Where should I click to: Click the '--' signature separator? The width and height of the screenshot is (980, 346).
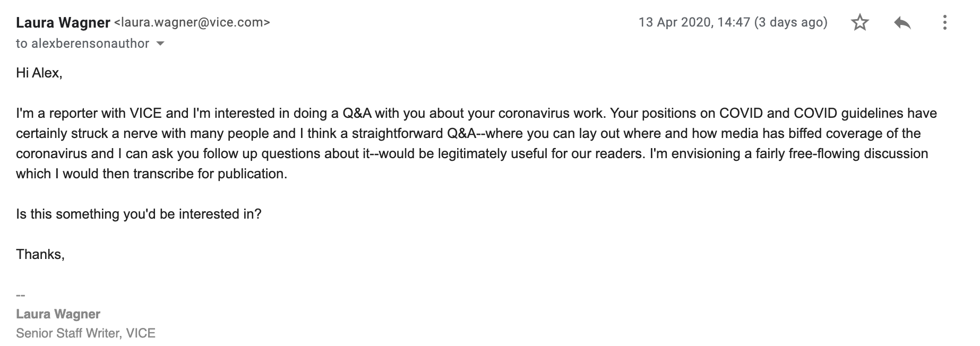click(21, 295)
